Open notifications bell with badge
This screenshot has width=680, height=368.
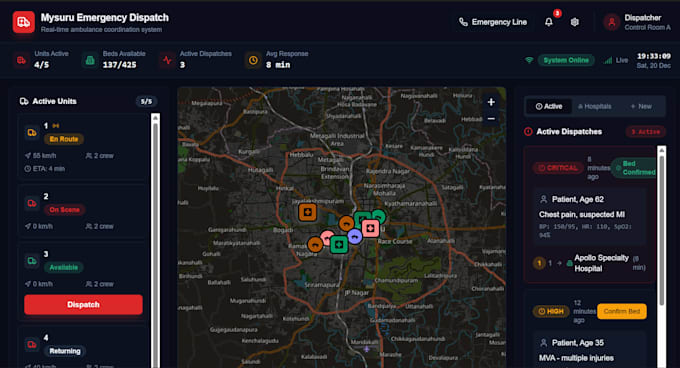pyautogui.click(x=549, y=22)
